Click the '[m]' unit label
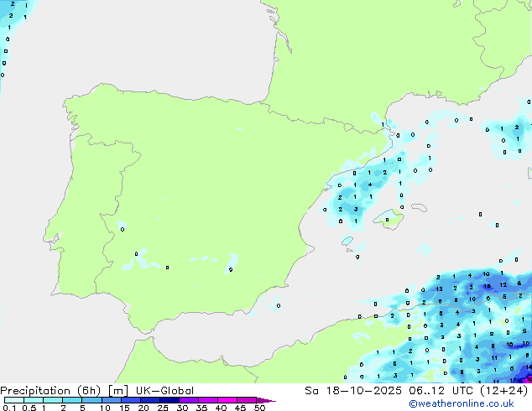Screen dimensions: 532x411 pos(117,391)
